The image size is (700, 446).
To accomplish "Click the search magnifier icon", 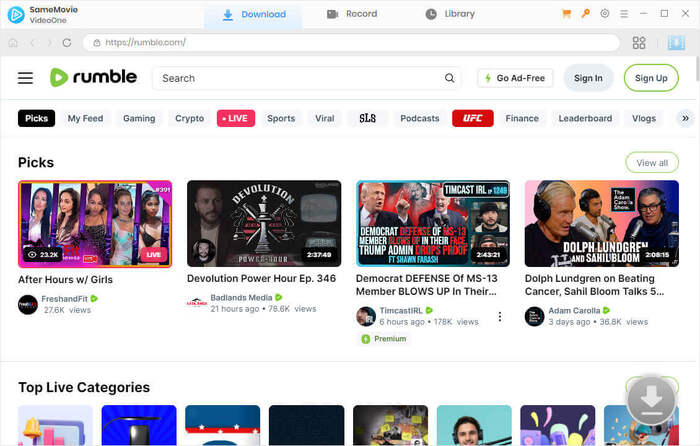I will 450,78.
